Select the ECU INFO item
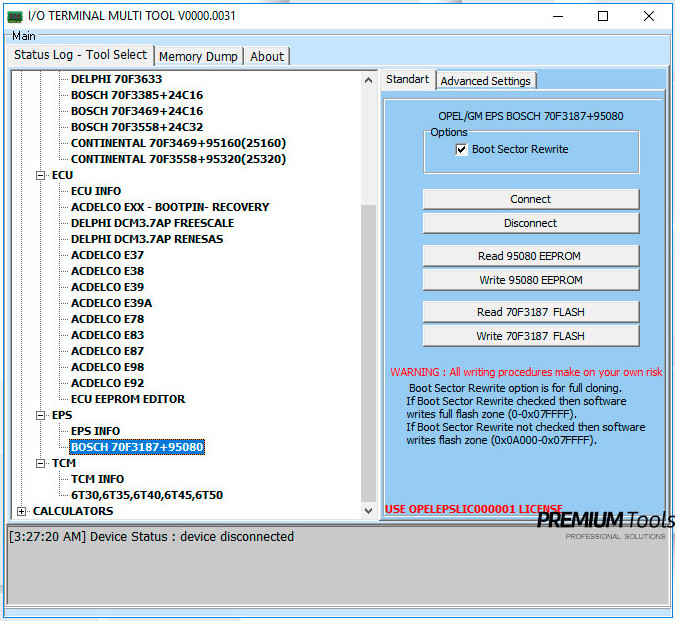 (96, 191)
